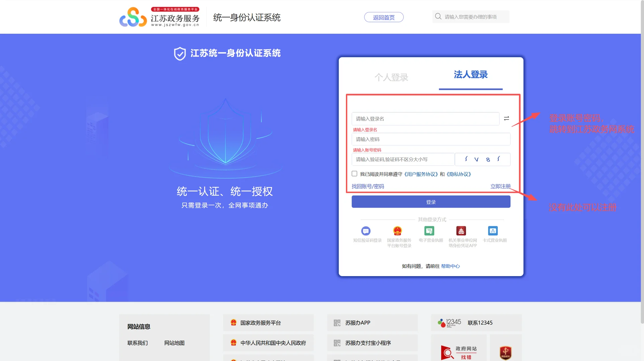Click the 江苏政务服务 site logo
Image resolution: width=644 pixels, height=361 pixels.
pyautogui.click(x=159, y=17)
